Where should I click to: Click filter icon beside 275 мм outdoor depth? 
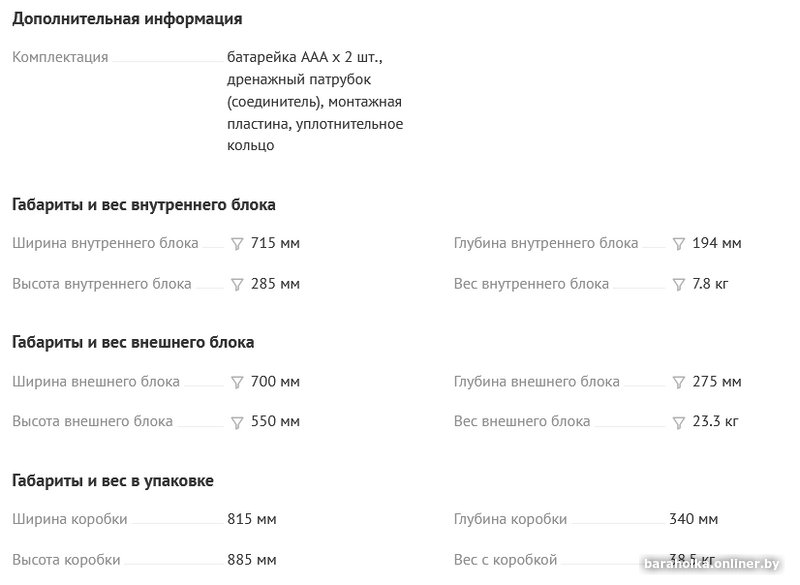pyautogui.click(x=679, y=382)
